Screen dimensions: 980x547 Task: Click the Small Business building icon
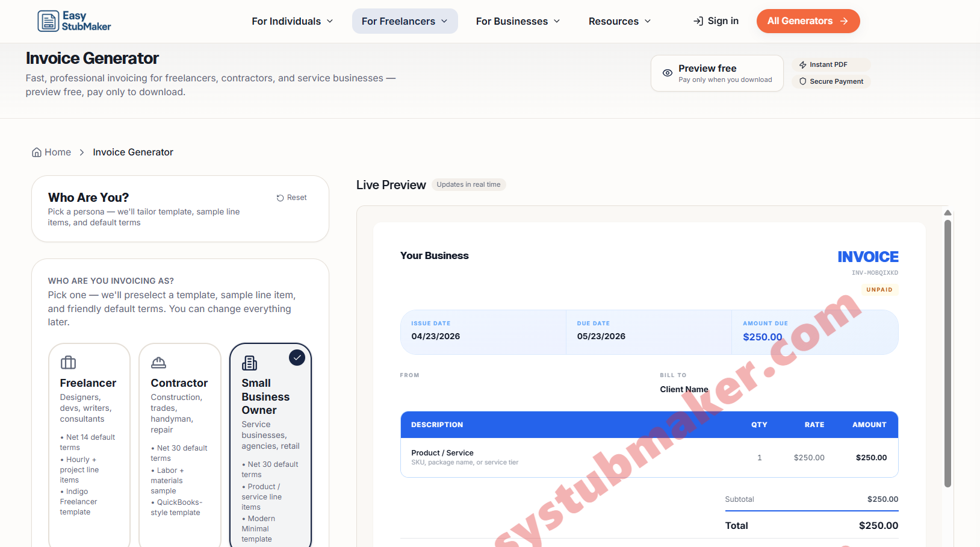pyautogui.click(x=249, y=362)
